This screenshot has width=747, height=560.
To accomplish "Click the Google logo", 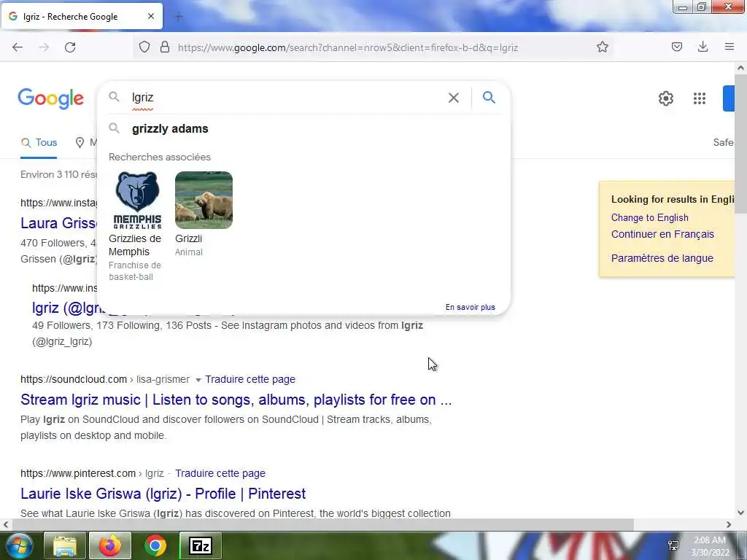I will pyautogui.click(x=51, y=98).
